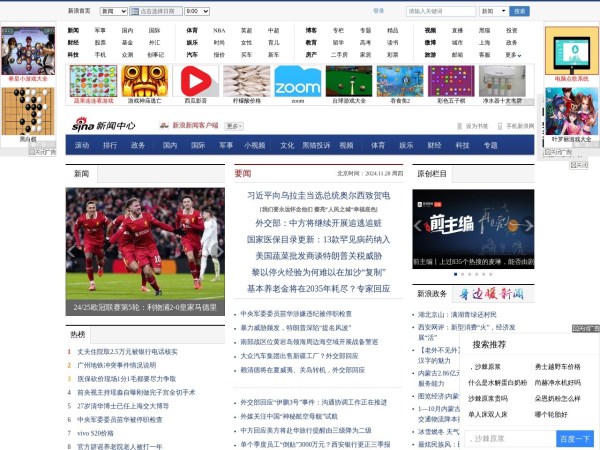The height and width of the screenshot is (450, 600).
Task: Open the 新闻 category dropdown at top
Action: point(113,11)
